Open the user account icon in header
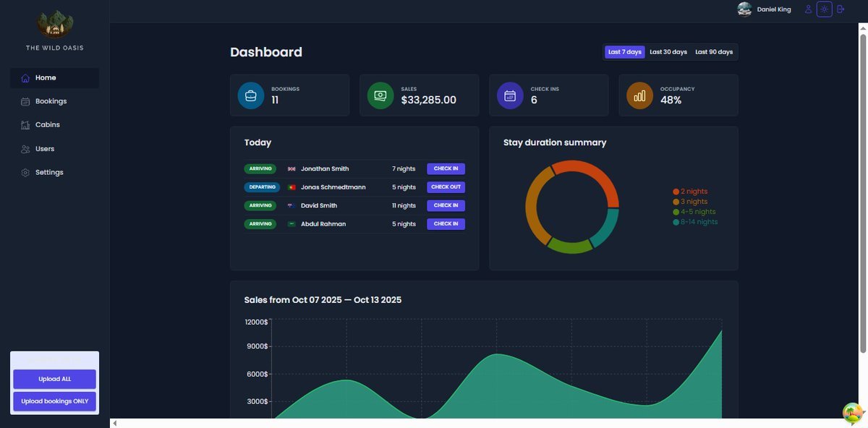This screenshot has height=428, width=868. [x=809, y=9]
